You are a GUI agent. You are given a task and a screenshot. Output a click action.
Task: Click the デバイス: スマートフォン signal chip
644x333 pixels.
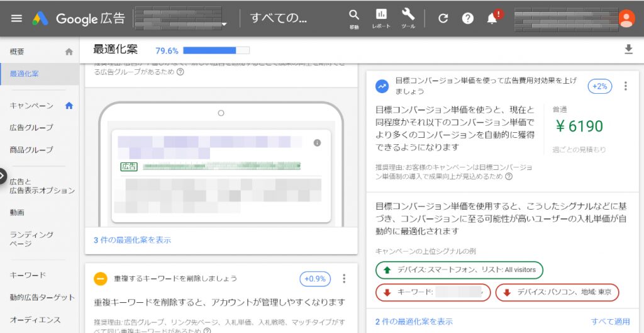coord(459,270)
